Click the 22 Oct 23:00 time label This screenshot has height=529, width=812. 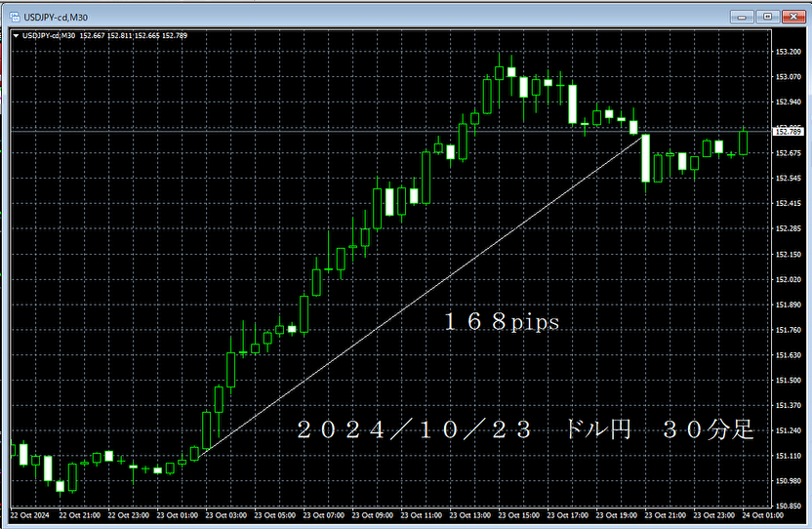coord(129,515)
